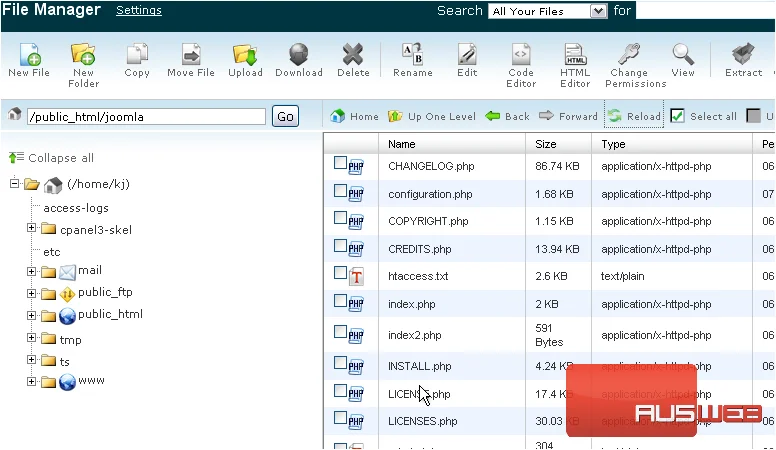
Task: Open the Code Editor
Action: point(521,54)
